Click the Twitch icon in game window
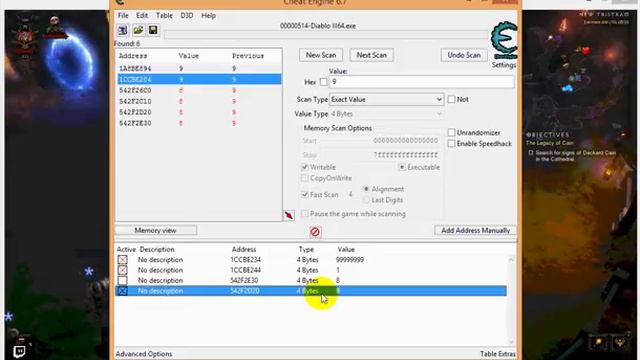Screen dimensions: 640x360 pyautogui.click(x=19, y=351)
